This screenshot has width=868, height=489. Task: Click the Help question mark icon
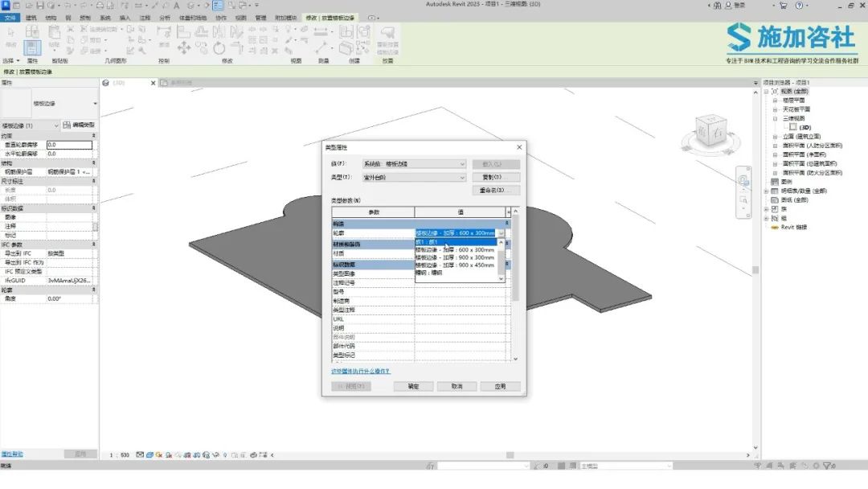pos(799,6)
